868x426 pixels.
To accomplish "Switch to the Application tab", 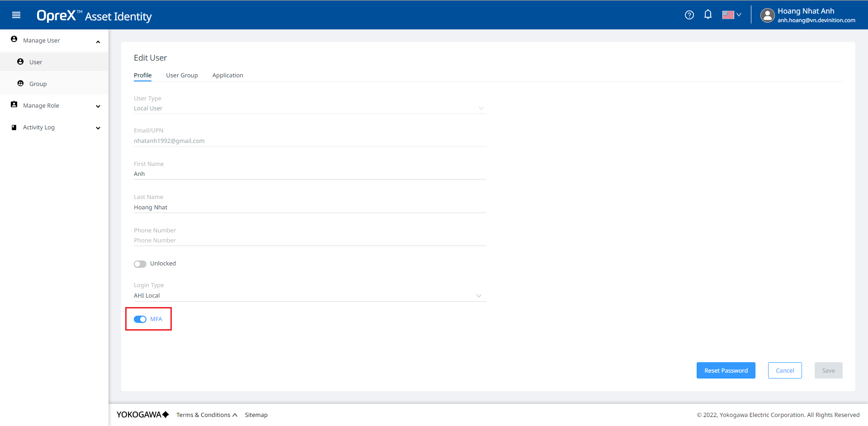I will (x=227, y=76).
